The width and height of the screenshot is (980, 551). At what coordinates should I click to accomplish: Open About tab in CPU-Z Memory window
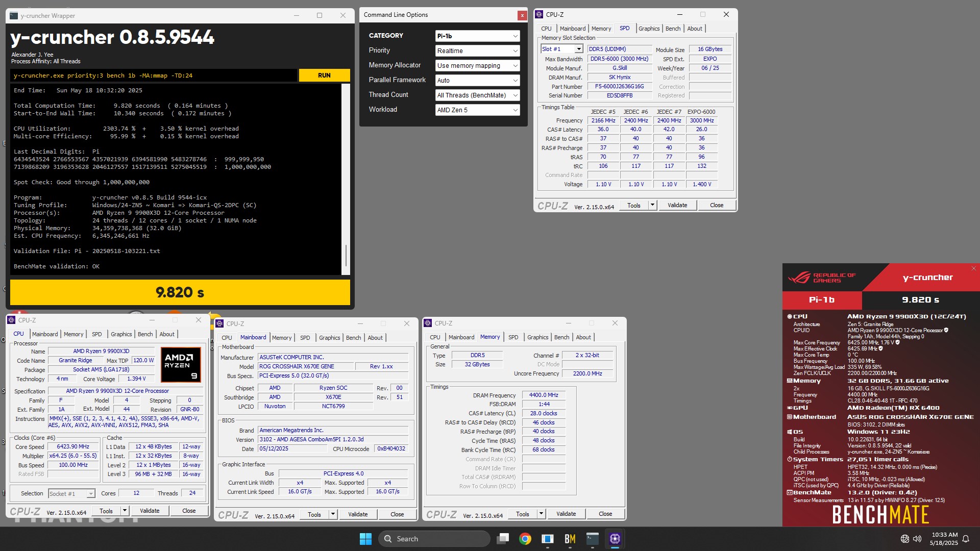coord(583,337)
